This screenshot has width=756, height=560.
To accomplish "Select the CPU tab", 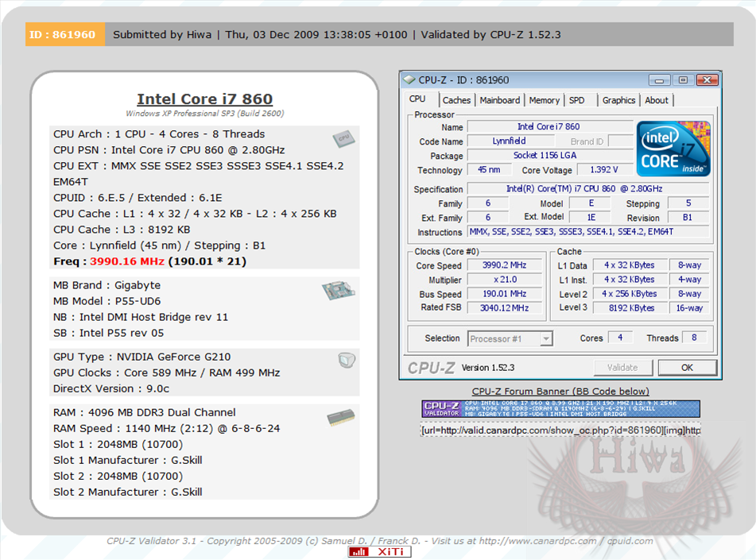I will point(417,99).
